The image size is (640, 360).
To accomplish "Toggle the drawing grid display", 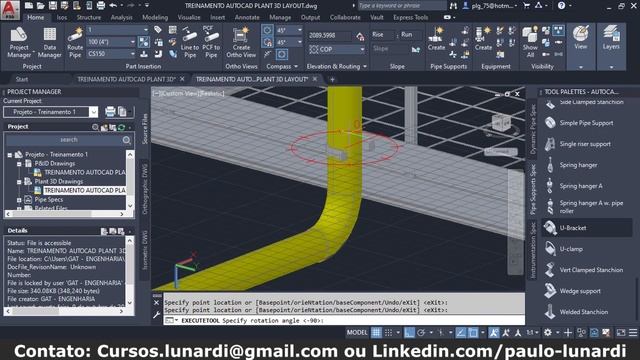I will tap(376, 333).
